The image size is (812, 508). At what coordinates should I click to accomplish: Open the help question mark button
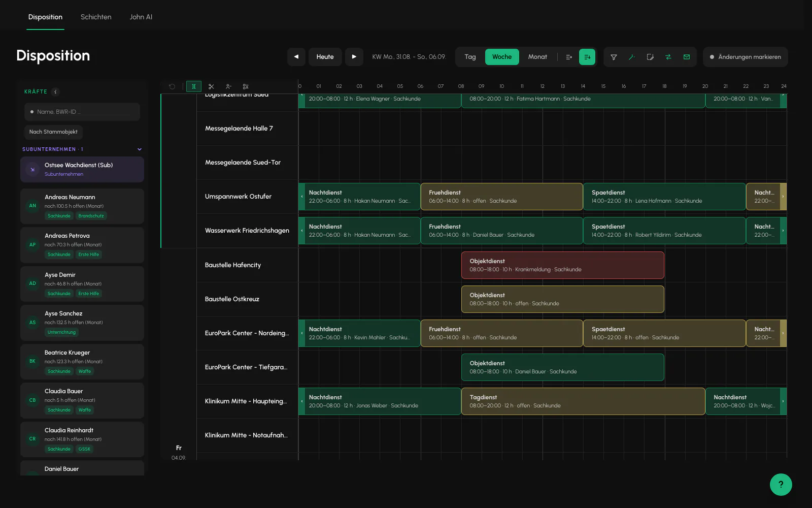pyautogui.click(x=781, y=485)
